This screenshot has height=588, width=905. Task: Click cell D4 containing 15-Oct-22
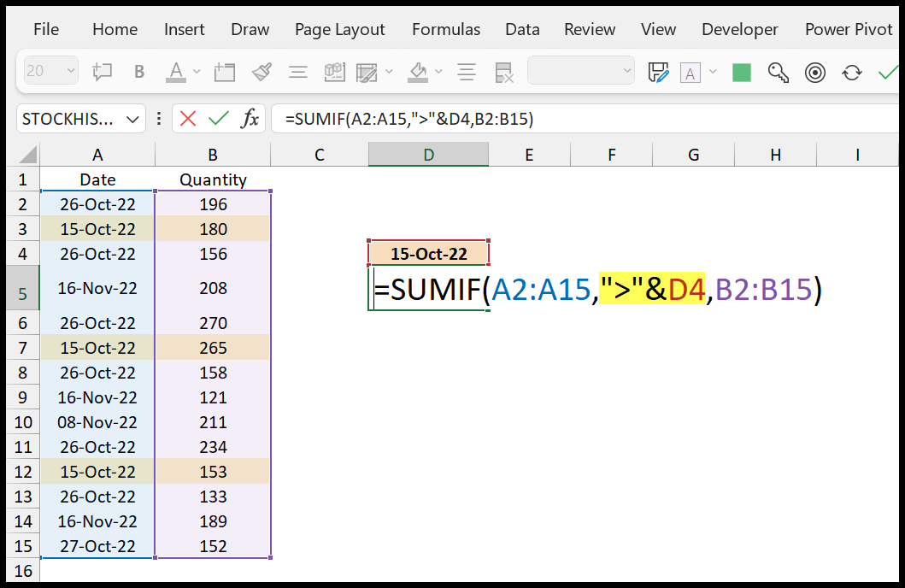[x=428, y=253]
